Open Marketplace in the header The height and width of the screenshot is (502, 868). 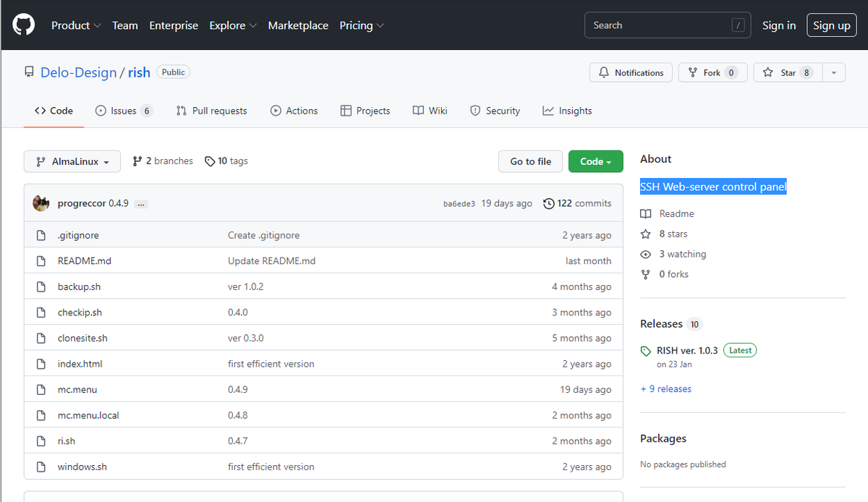coord(298,25)
